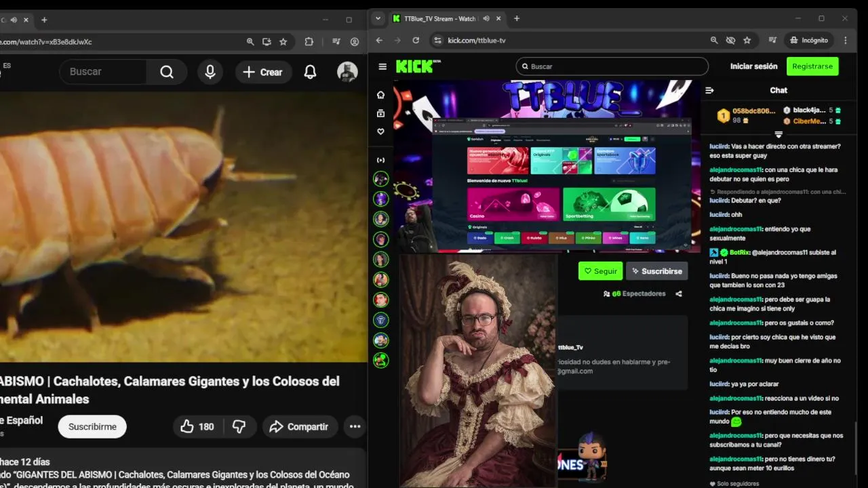The height and width of the screenshot is (488, 868).
Task: Bookmark the YouTube page with the star icon
Action: click(283, 41)
